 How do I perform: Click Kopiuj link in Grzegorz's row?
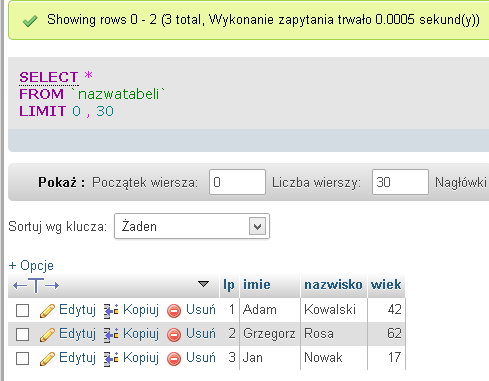tap(141, 334)
